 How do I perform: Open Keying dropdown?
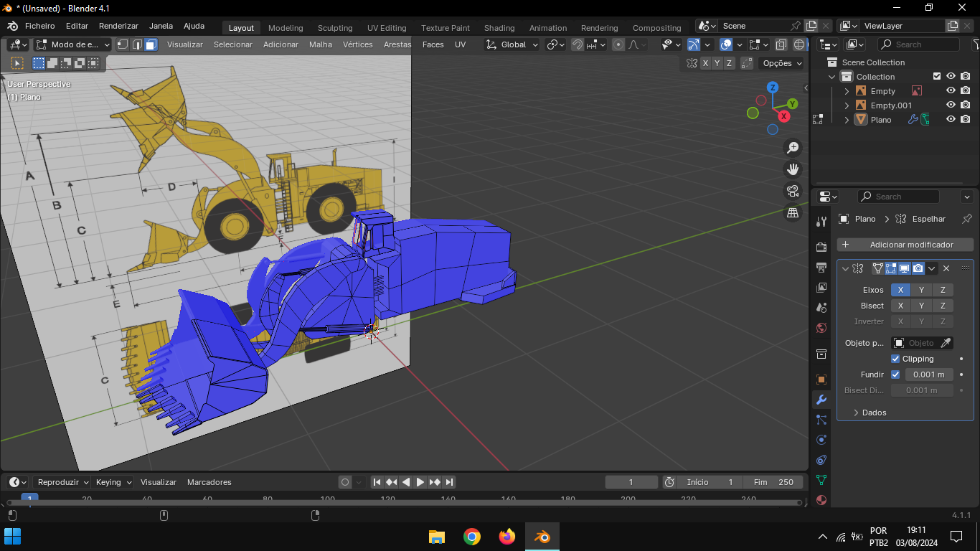(113, 482)
